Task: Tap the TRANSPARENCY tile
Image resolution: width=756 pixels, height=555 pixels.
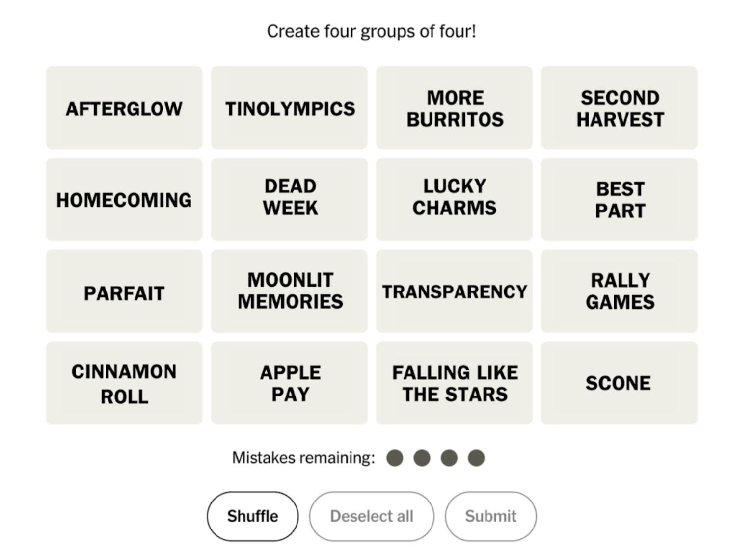Action: tap(454, 291)
